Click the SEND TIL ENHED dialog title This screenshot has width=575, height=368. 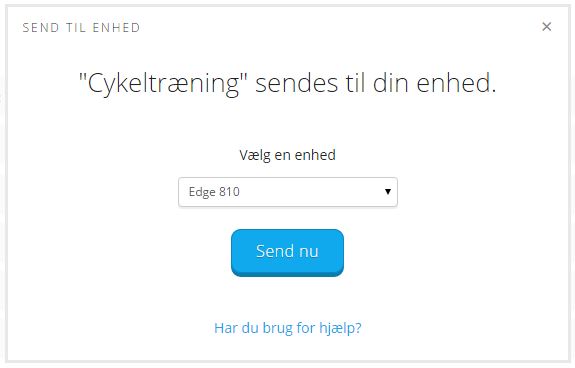pyautogui.click(x=81, y=27)
